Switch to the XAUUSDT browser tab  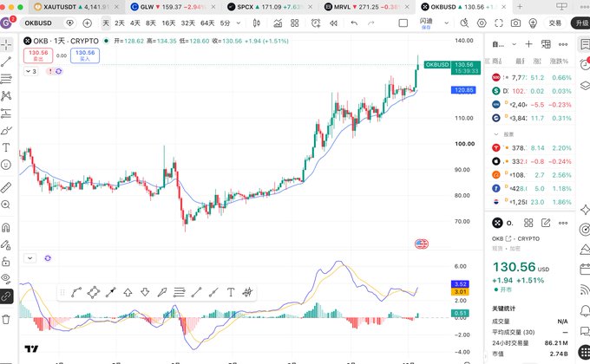pyautogui.click(x=76, y=7)
